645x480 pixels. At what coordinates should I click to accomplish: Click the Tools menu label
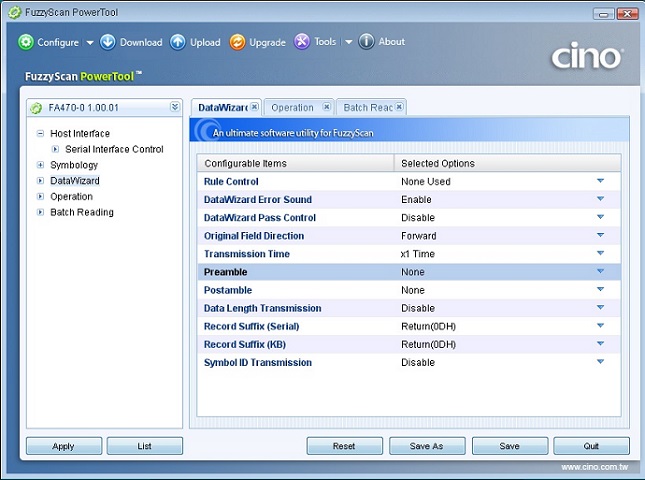(325, 42)
